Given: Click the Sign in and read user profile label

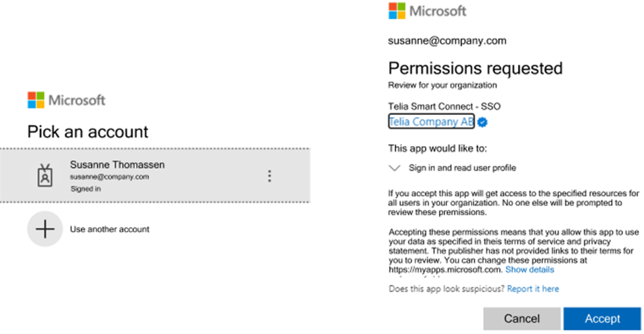Looking at the screenshot, I should (462, 168).
